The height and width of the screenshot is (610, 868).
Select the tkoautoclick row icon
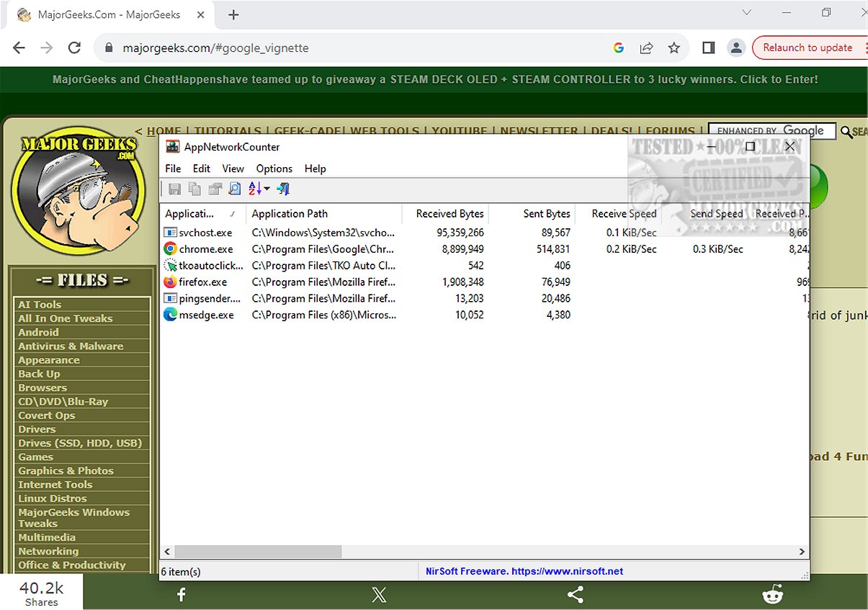(x=170, y=266)
